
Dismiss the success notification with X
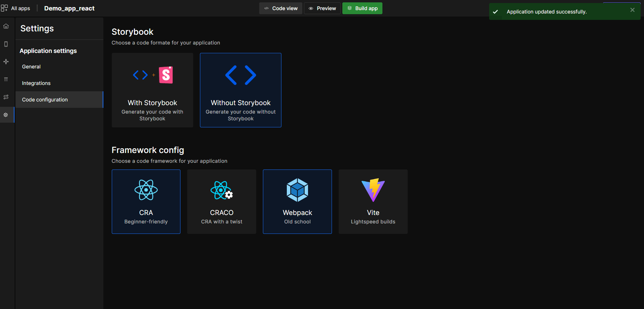632,10
